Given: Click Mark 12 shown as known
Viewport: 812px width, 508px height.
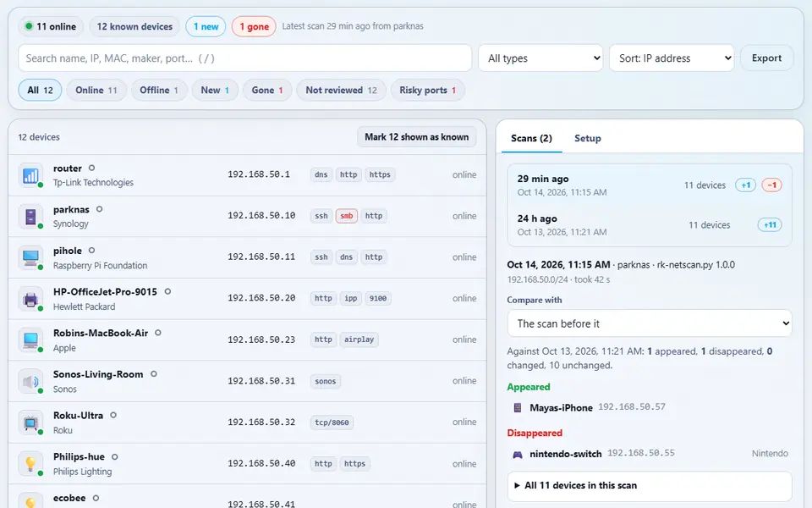Looking at the screenshot, I should tap(416, 137).
